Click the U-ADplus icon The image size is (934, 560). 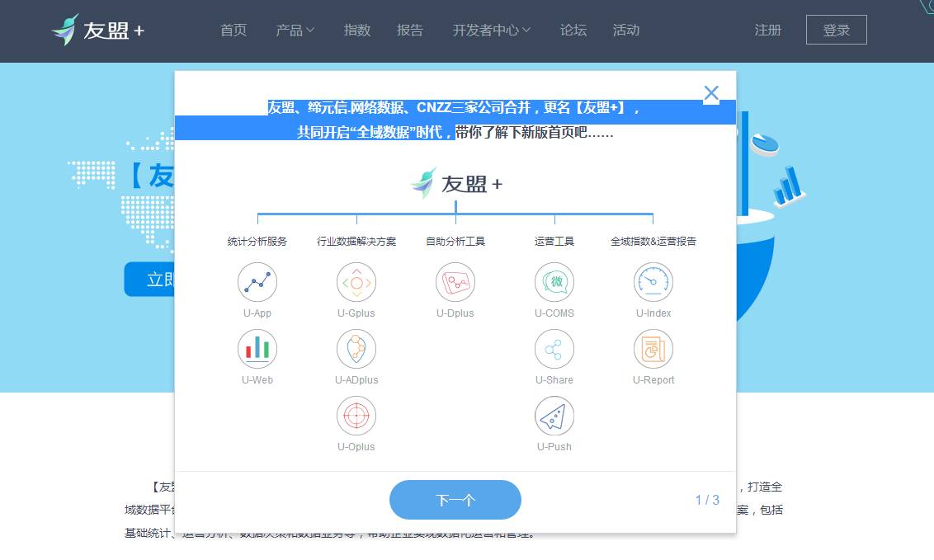[x=356, y=349]
